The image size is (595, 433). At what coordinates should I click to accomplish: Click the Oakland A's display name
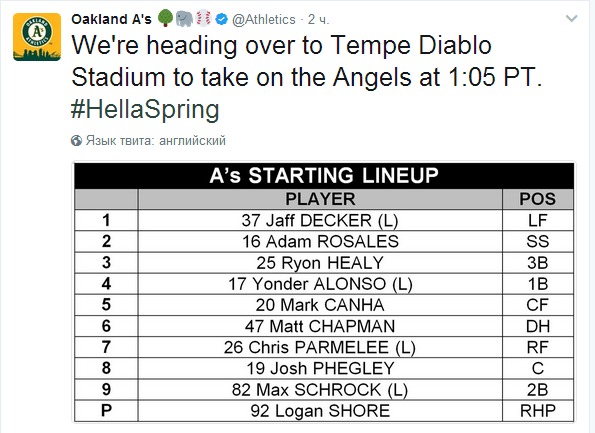[111, 19]
